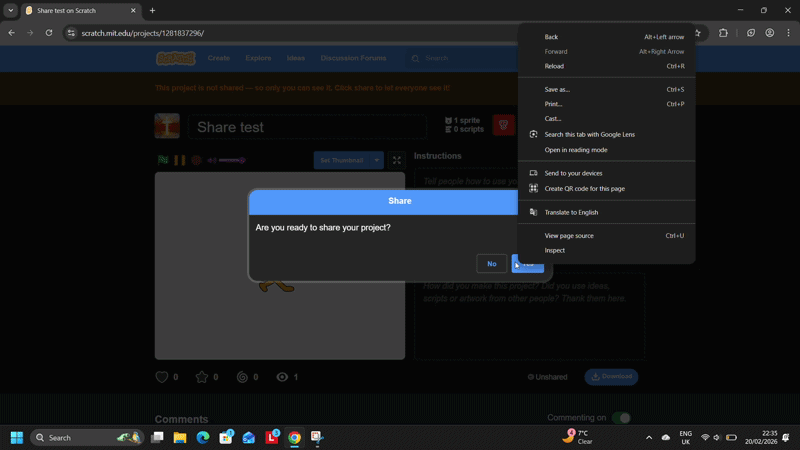Viewport: 800px width, 450px height.
Task: Select Inspect in context menu
Action: [x=607, y=250]
